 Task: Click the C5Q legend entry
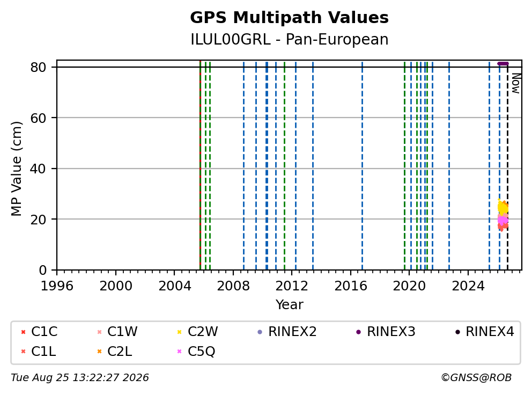point(196,351)
